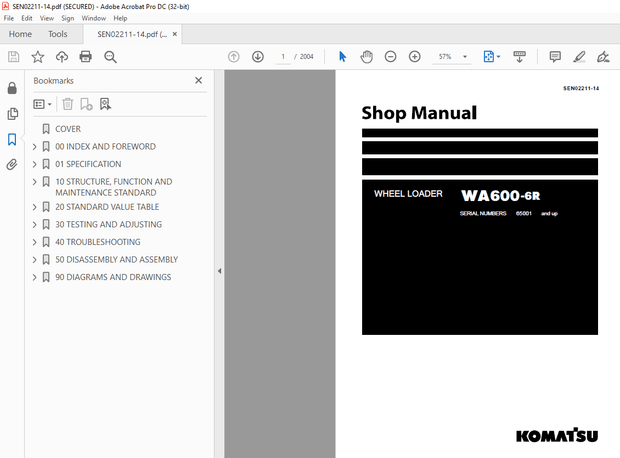Expand 50 DISASSEMBLY AND ASSEMBLY bookmark
620x458 pixels.
(x=34, y=259)
